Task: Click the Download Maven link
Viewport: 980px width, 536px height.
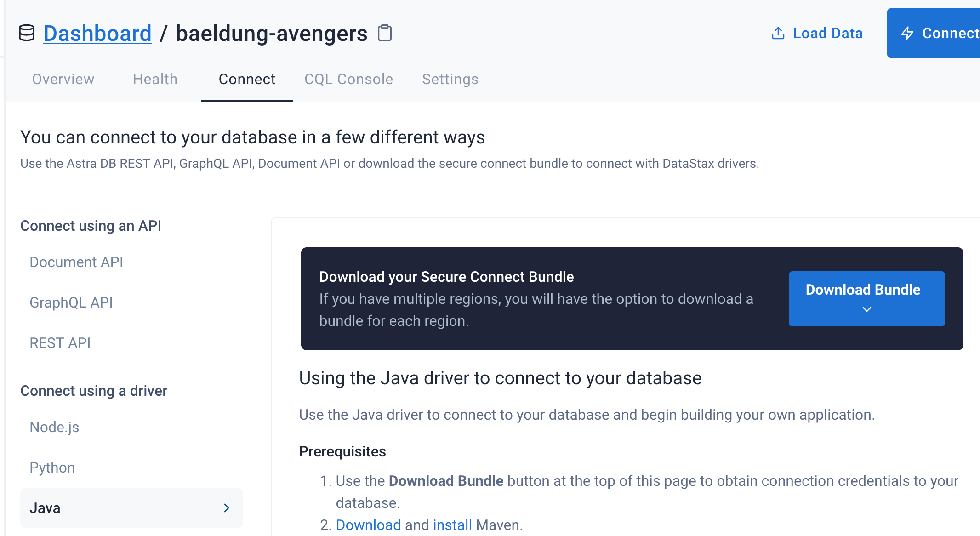Action: (x=369, y=525)
